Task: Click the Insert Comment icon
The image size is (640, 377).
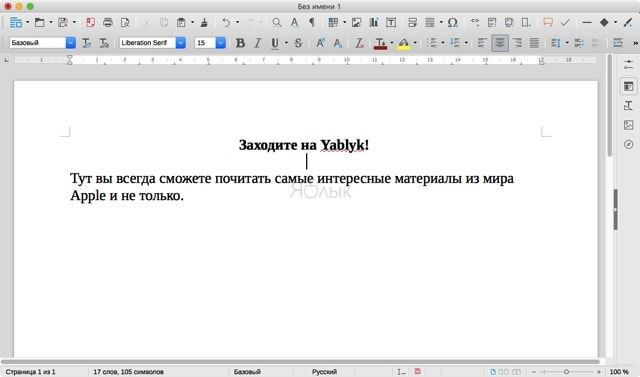Action: [x=548, y=22]
